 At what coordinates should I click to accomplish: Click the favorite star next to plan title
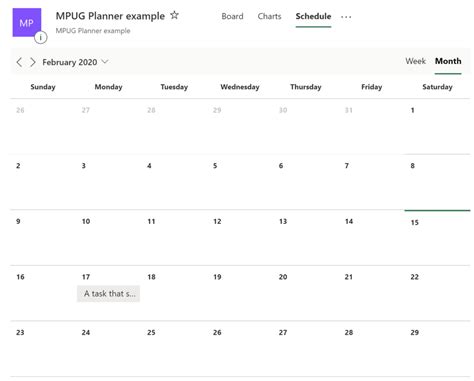pyautogui.click(x=174, y=15)
